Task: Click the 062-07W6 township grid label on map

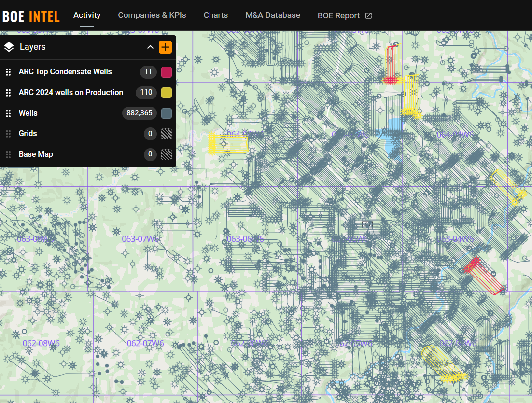Action: 145,343
